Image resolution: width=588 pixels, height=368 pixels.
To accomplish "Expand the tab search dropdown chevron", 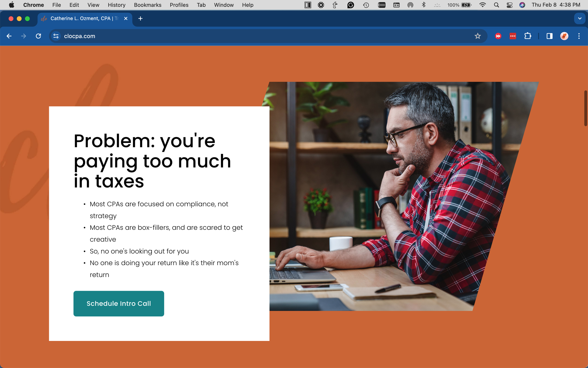I will (x=580, y=19).
